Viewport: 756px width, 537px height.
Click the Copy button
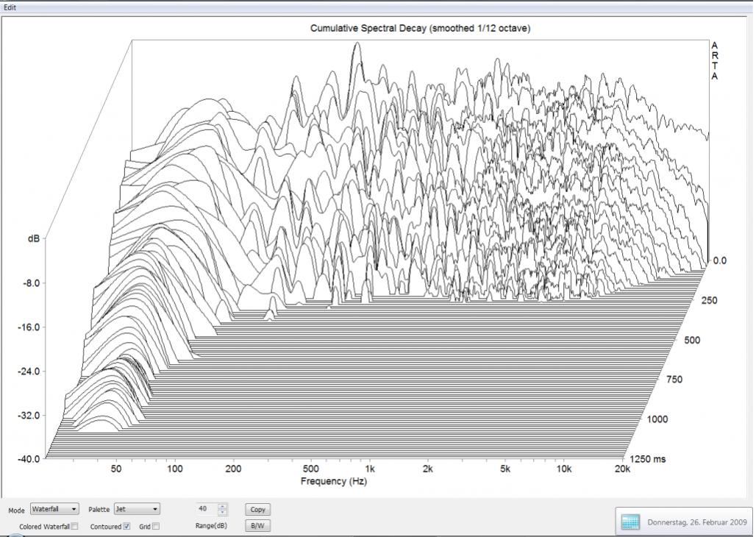click(x=257, y=510)
